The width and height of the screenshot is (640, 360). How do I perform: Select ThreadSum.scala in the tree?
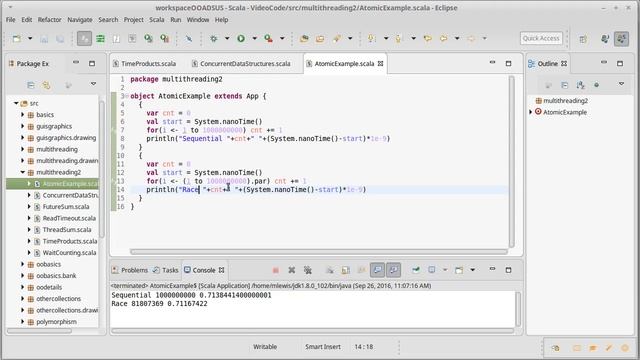tap(67, 229)
